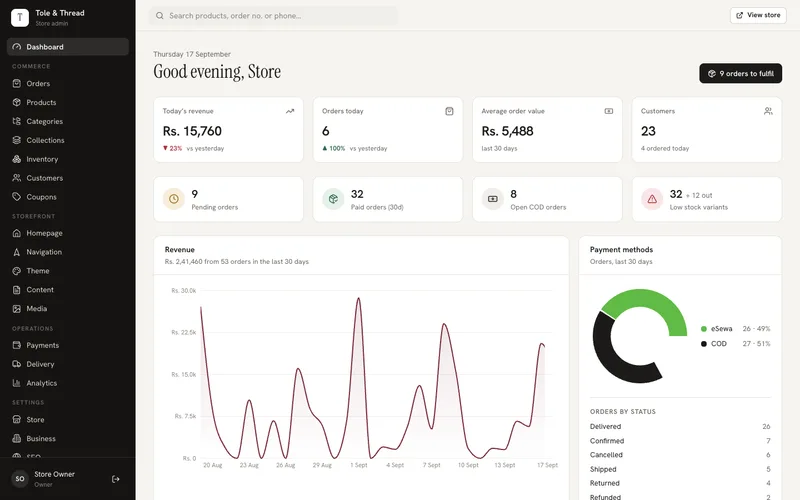The height and width of the screenshot is (500, 800).
Task: Click the Content document icon
Action: click(x=17, y=289)
